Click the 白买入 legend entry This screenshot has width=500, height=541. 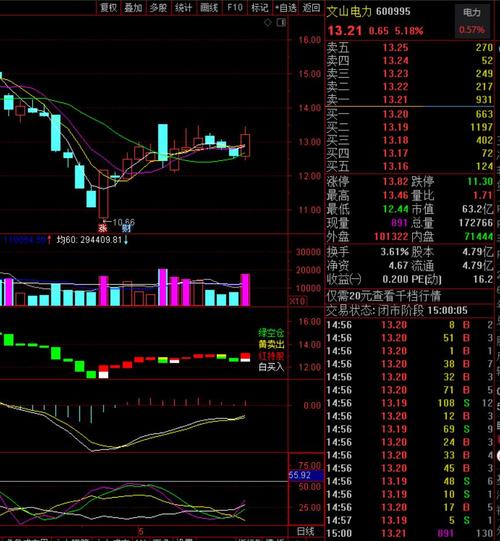271,367
